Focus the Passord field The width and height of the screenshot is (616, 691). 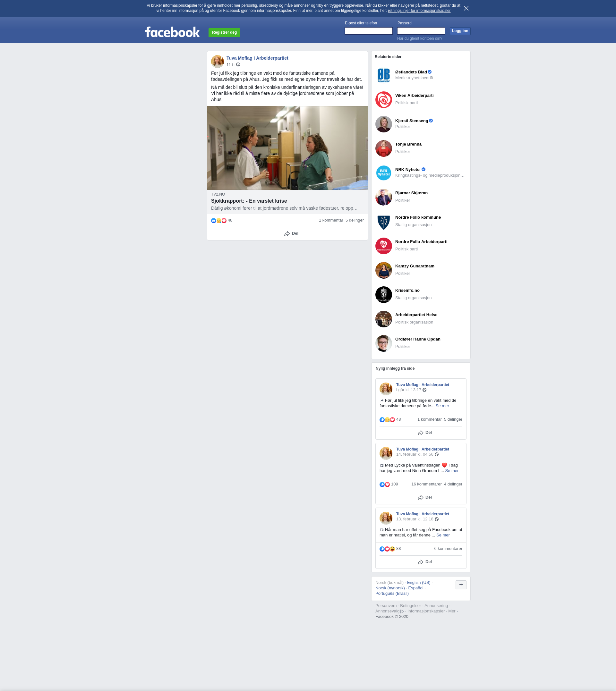(x=421, y=31)
